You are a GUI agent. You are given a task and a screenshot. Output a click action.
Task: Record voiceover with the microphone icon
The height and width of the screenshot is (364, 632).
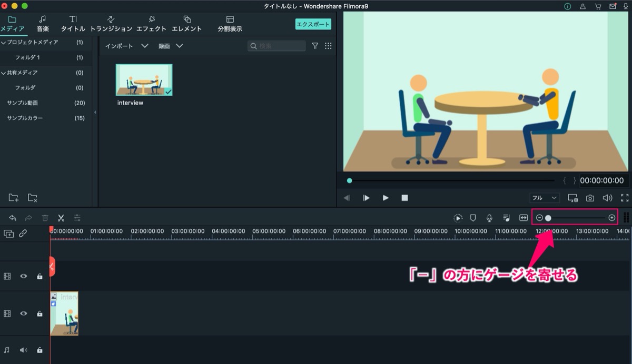pyautogui.click(x=489, y=218)
